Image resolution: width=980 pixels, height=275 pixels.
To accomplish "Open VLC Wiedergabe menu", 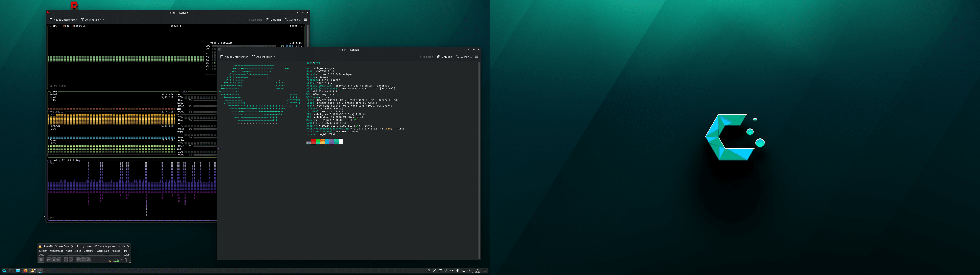I will click(57, 251).
